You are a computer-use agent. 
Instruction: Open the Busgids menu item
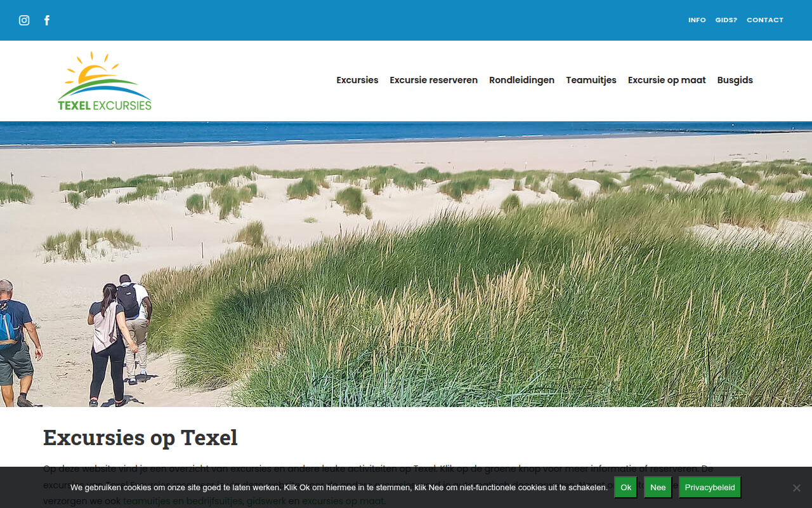coord(735,80)
